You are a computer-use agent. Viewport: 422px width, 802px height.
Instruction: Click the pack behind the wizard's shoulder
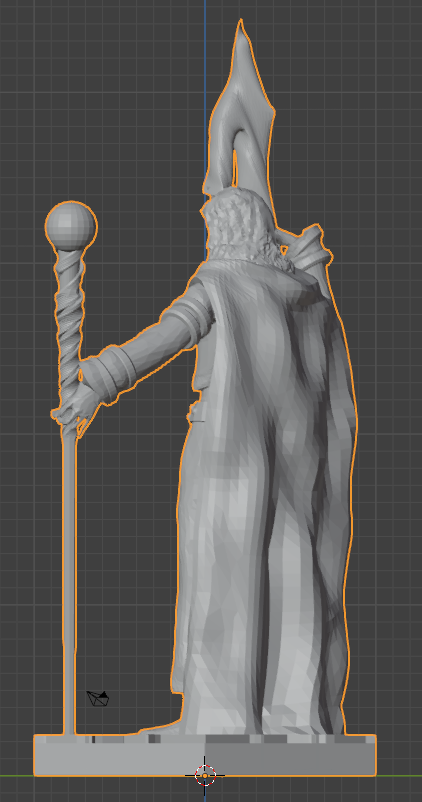(x=309, y=251)
